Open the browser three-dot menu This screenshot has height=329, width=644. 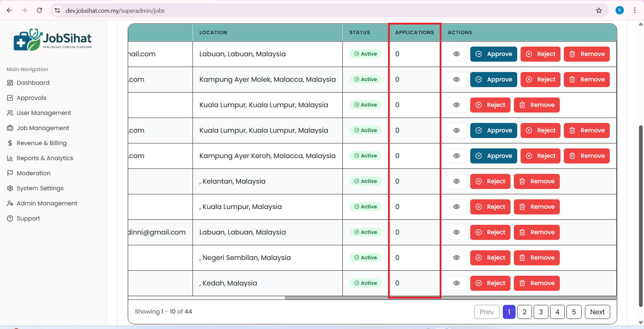click(635, 10)
